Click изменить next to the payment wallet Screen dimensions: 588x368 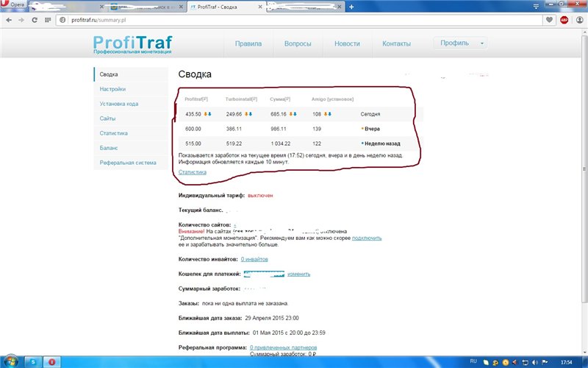(299, 274)
